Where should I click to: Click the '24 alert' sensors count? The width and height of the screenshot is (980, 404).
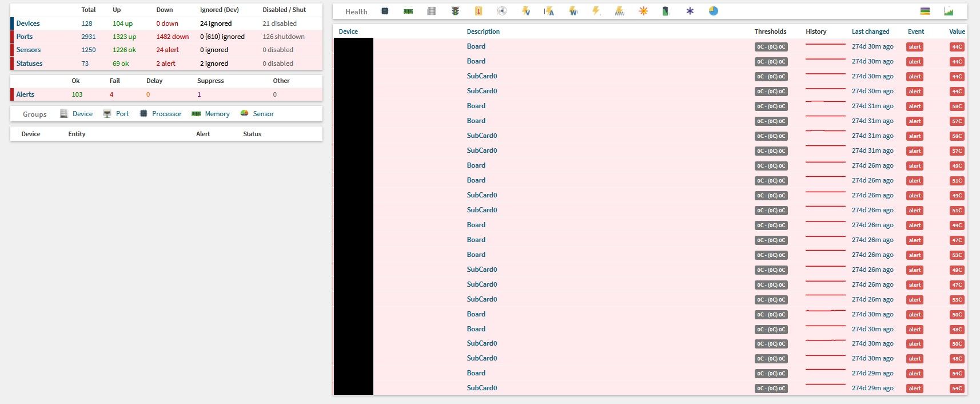(168, 50)
